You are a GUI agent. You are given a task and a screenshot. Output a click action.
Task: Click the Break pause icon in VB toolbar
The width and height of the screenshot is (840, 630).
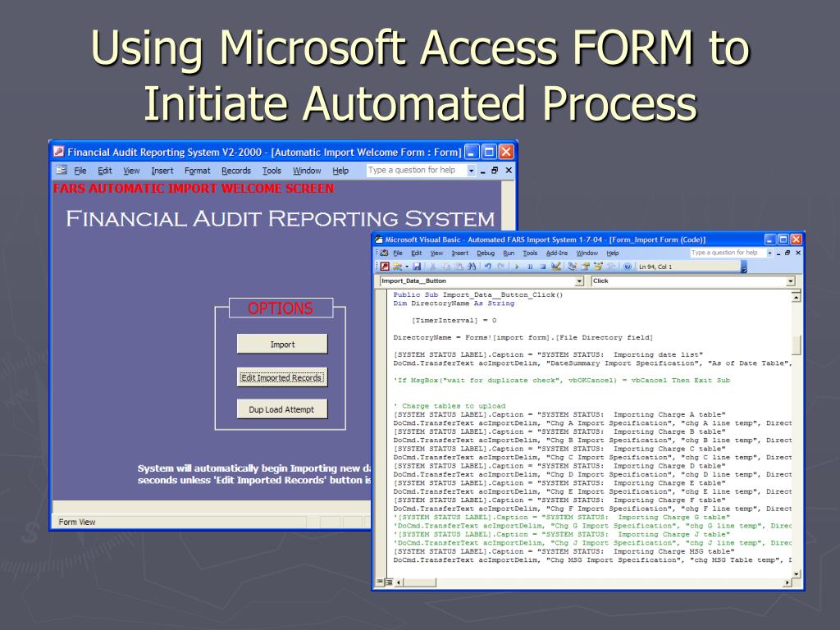coord(530,267)
